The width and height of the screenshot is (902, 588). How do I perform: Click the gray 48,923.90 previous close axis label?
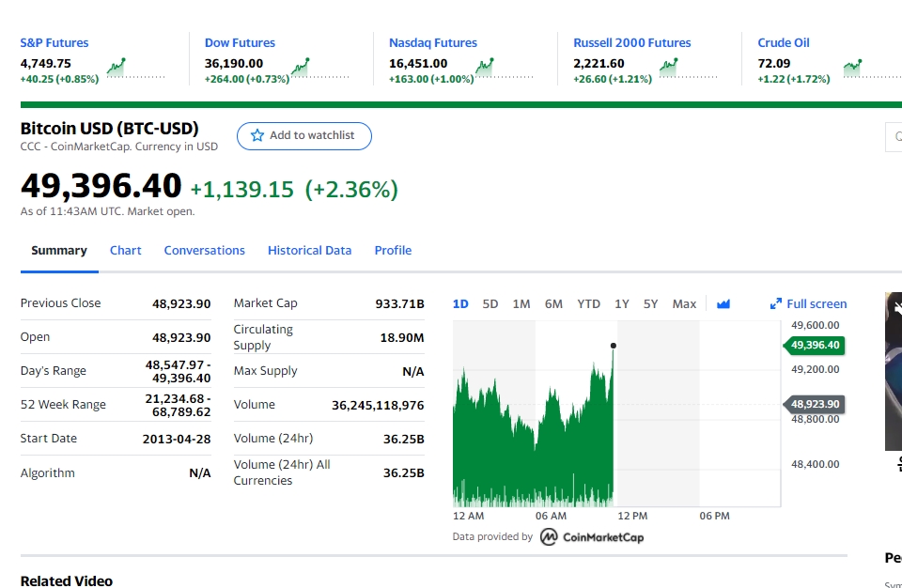coord(815,404)
